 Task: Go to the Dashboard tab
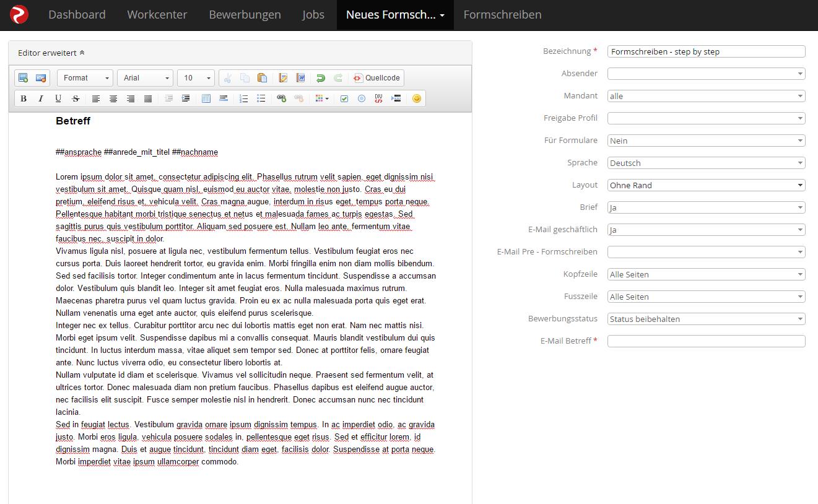click(77, 15)
